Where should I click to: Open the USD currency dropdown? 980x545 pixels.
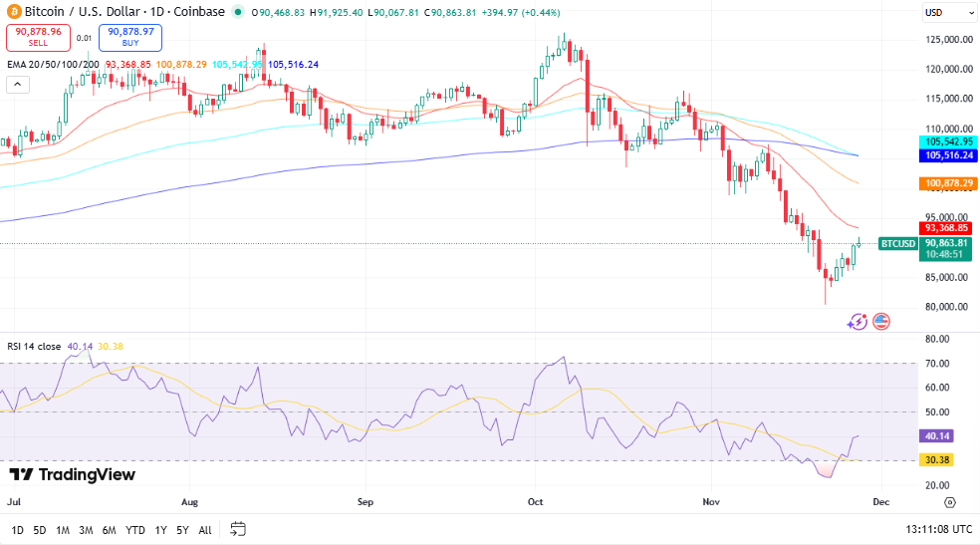(x=949, y=13)
